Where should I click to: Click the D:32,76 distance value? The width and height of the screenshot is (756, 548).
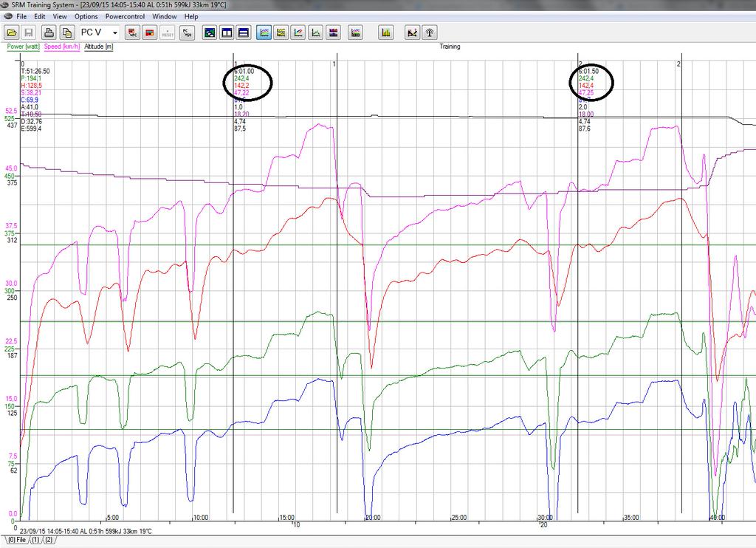tap(31, 122)
